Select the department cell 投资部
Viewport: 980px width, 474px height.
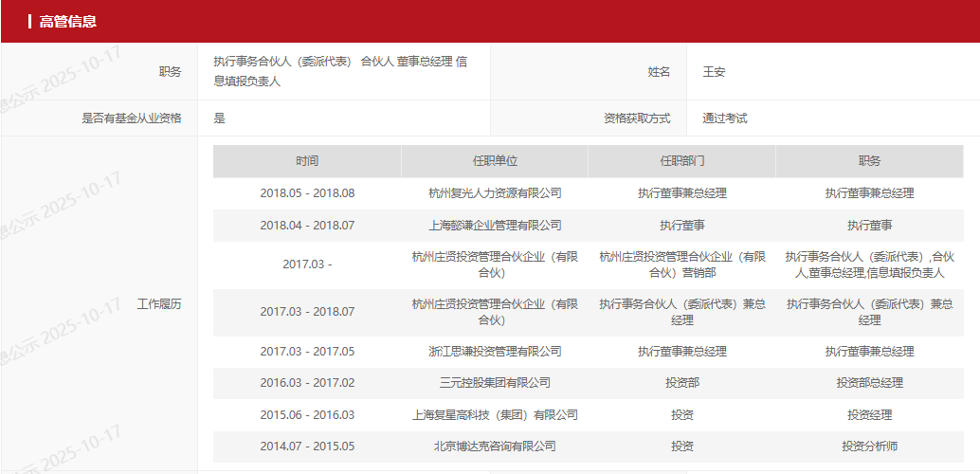tap(682, 383)
